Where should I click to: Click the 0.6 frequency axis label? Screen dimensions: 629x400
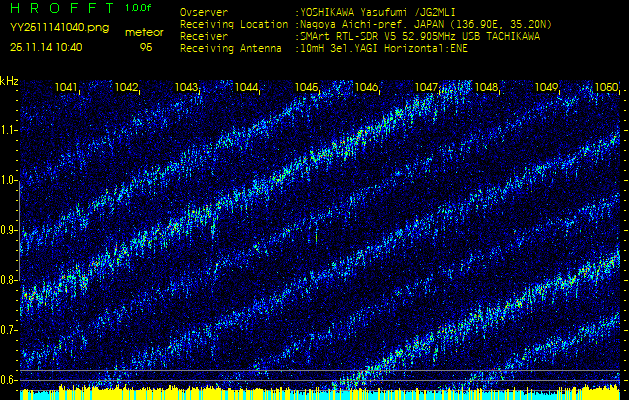click(9, 380)
